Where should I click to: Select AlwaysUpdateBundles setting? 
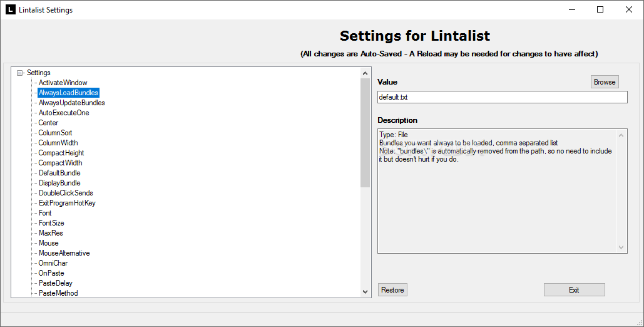[71, 103]
